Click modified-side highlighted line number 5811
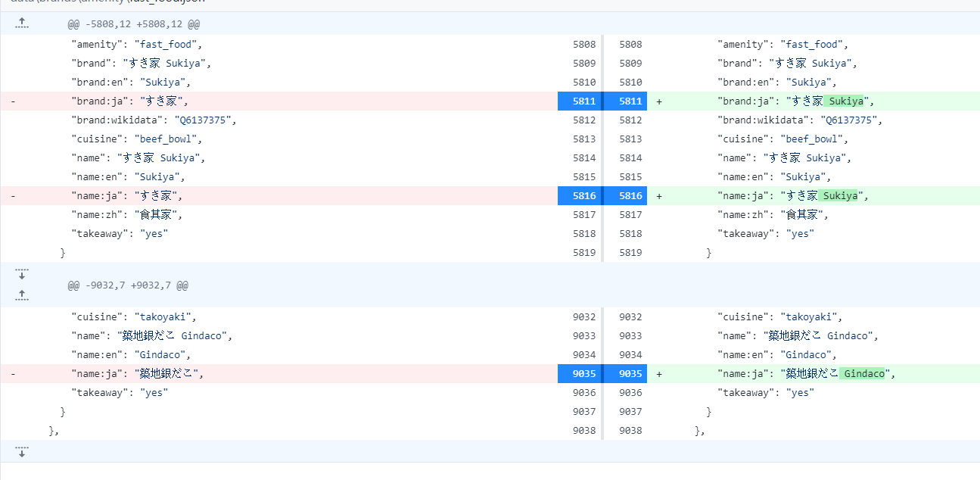 click(x=625, y=101)
